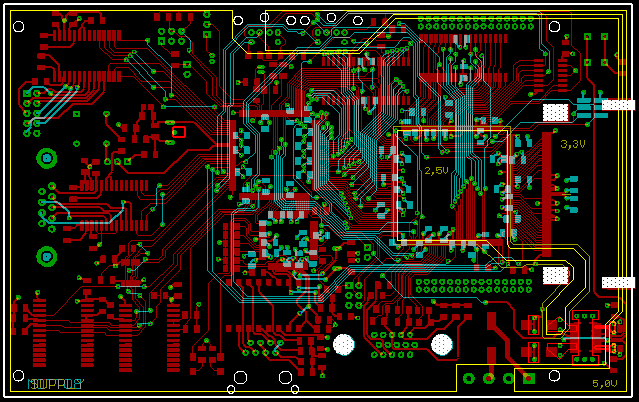Select the 3,3V power plane label
The width and height of the screenshot is (639, 402).
(x=573, y=144)
